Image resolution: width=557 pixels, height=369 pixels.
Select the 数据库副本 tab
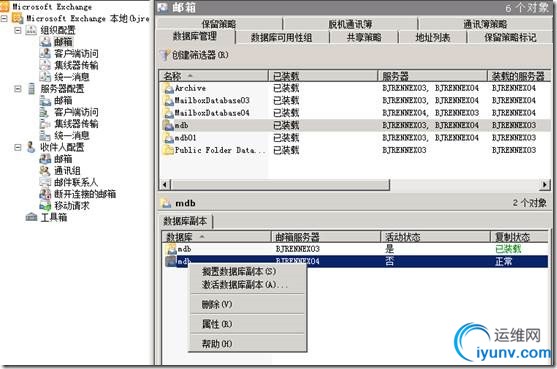pos(185,221)
